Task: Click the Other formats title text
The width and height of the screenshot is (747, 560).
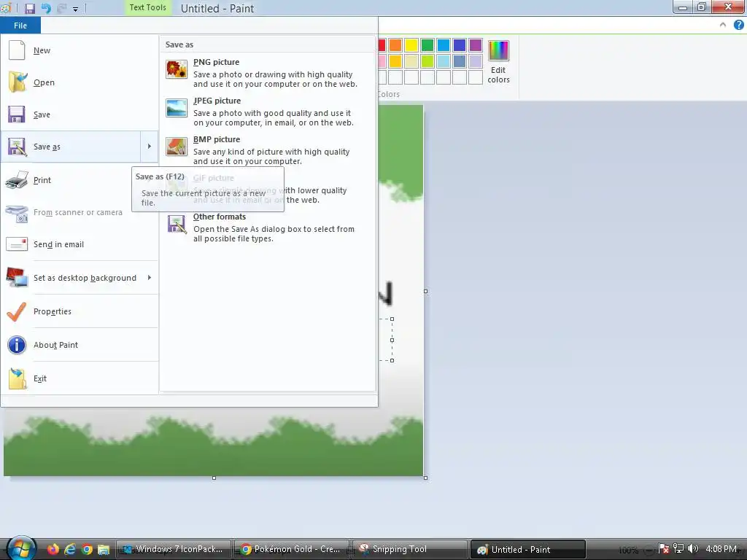Action: 219,217
